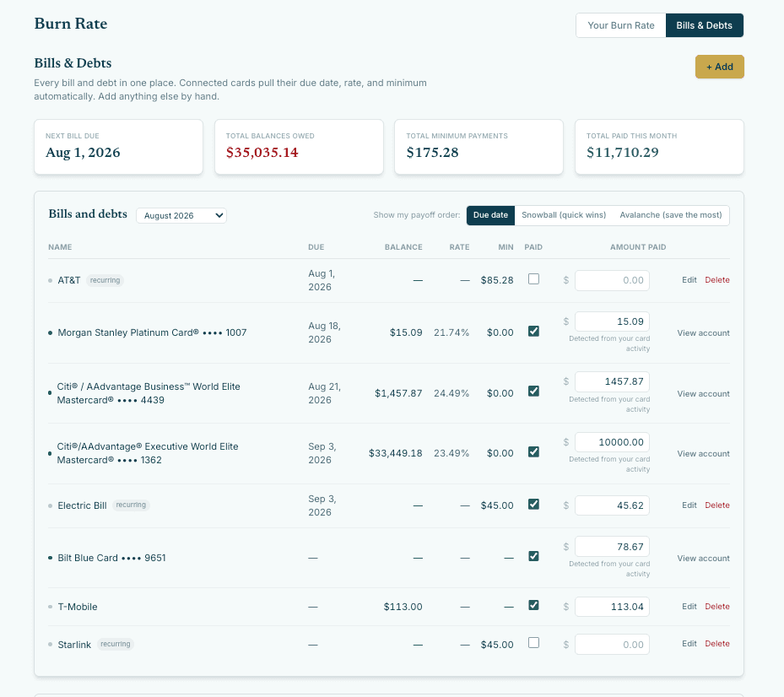Click the DUE column header
Image resolution: width=784 pixels, height=697 pixels.
tap(316, 247)
